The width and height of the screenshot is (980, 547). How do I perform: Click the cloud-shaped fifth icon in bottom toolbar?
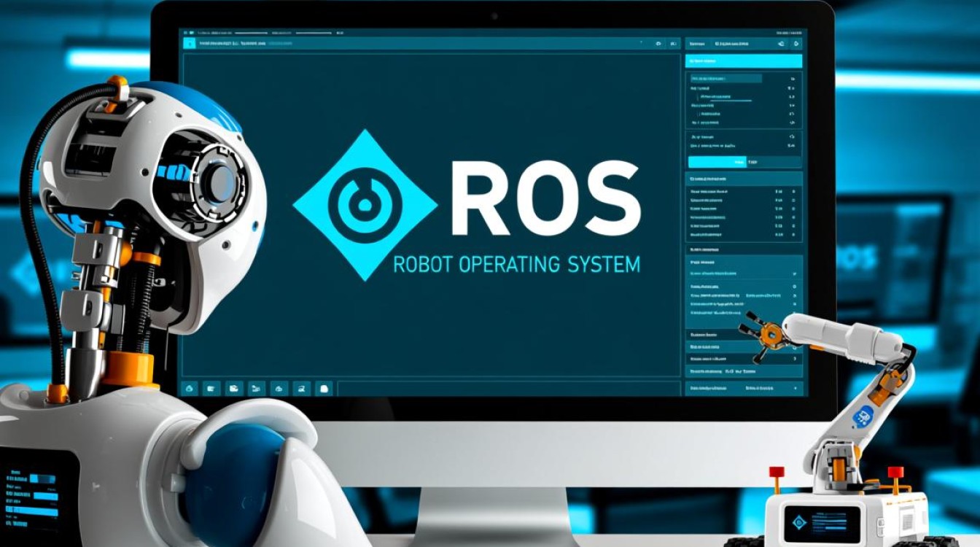click(x=278, y=389)
